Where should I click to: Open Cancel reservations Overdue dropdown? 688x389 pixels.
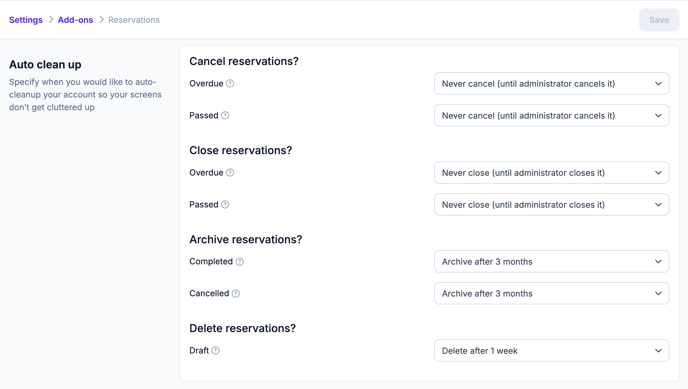pyautogui.click(x=552, y=83)
